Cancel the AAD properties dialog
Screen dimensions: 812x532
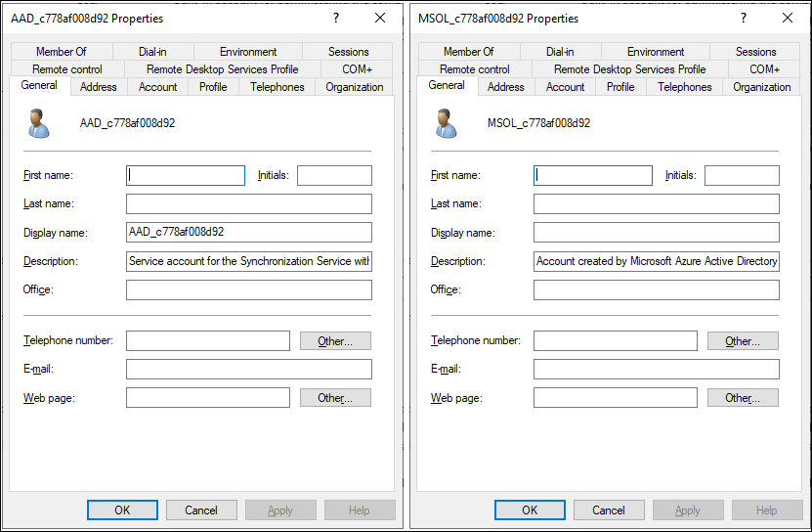tap(201, 510)
